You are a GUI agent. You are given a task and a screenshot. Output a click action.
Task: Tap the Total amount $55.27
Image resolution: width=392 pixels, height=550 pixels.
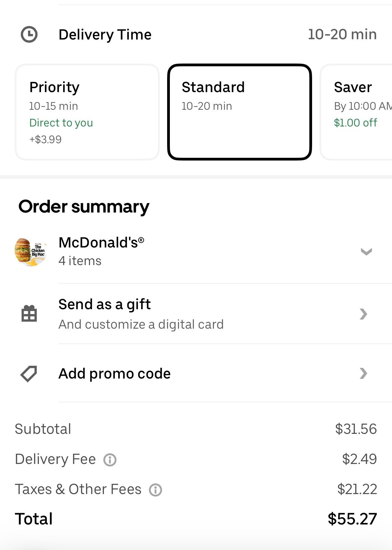point(352,519)
